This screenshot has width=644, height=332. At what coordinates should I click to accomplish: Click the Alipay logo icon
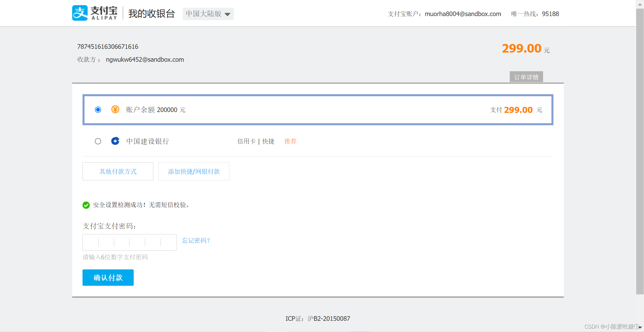click(x=80, y=13)
